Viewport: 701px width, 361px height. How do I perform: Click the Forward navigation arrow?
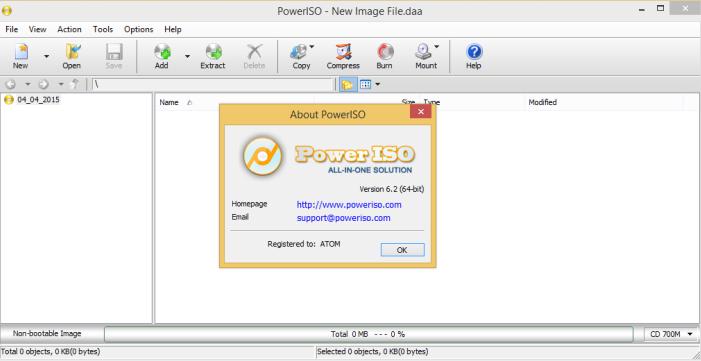click(43, 84)
